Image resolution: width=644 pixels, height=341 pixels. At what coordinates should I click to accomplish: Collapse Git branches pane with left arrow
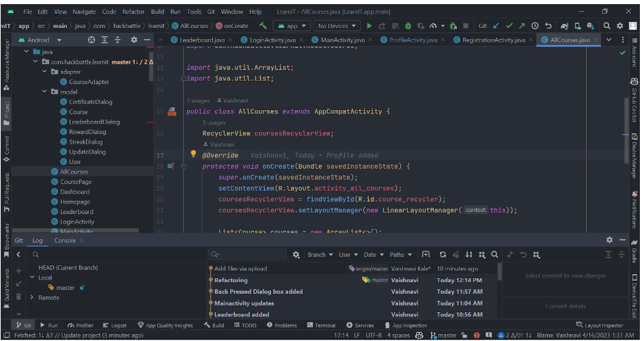[18, 255]
